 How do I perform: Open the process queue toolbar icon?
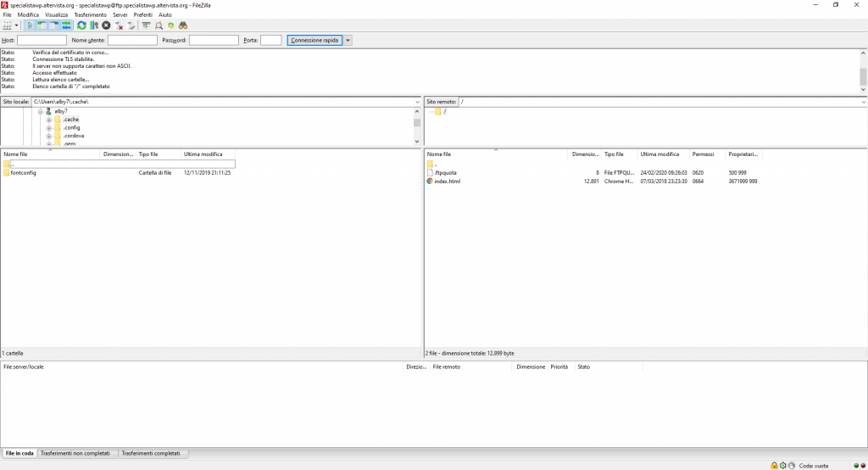[x=94, y=25]
